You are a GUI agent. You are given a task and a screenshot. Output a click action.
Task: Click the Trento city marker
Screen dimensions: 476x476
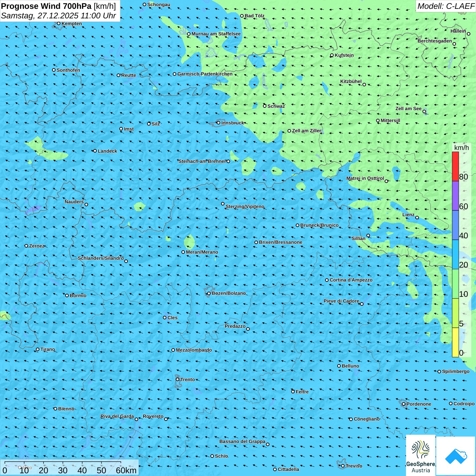tap(177, 379)
